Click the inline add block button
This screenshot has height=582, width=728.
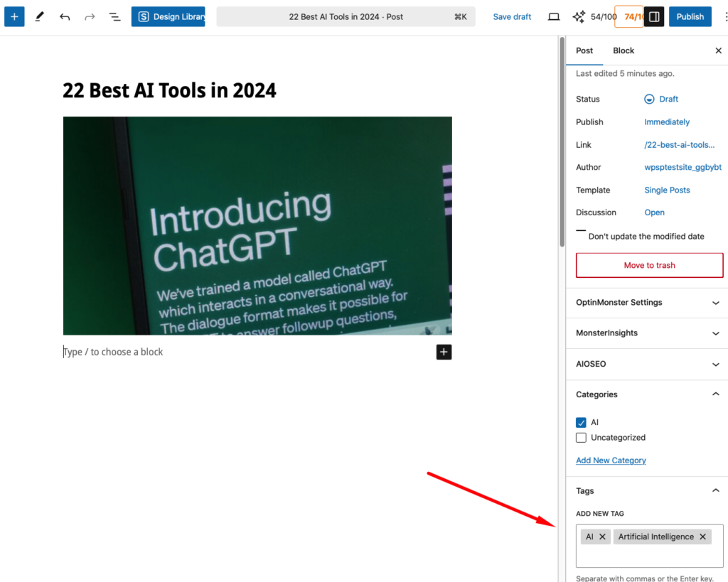[x=444, y=352]
